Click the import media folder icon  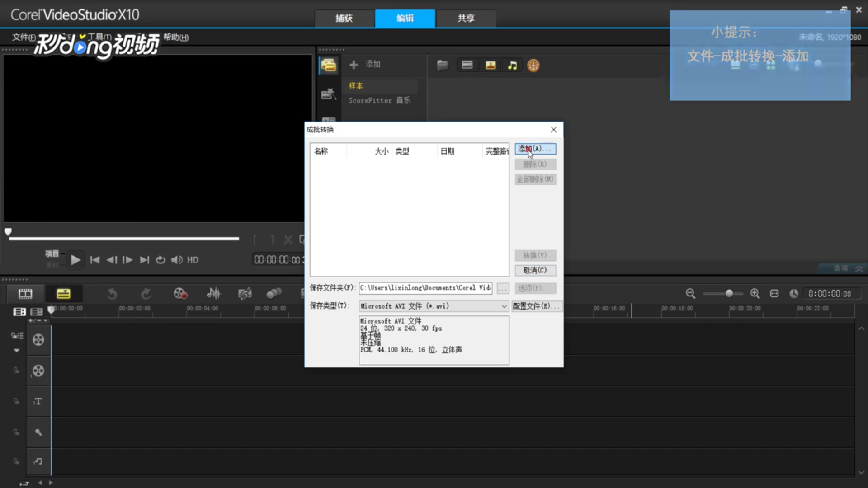tap(443, 66)
